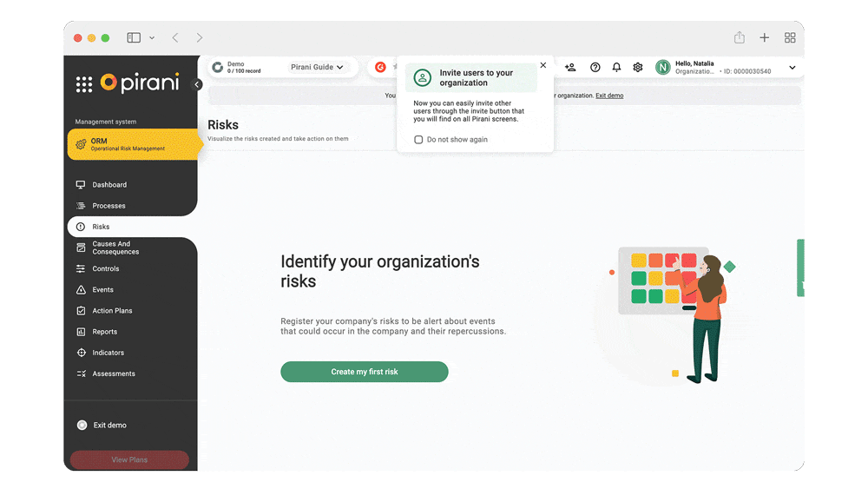Viewport: 868px width, 489px height.
Task: Collapse the sidebar with arrow button
Action: [x=197, y=84]
